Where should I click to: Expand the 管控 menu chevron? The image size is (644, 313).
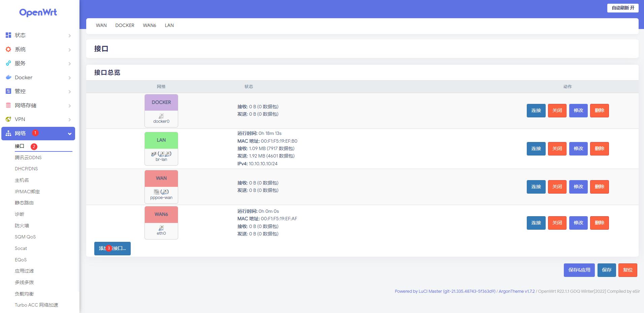[x=70, y=91]
